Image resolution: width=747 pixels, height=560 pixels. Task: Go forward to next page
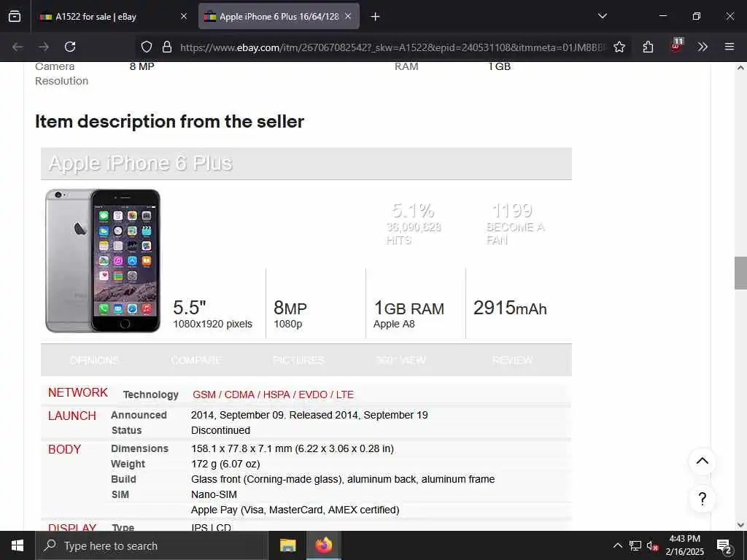coord(44,47)
